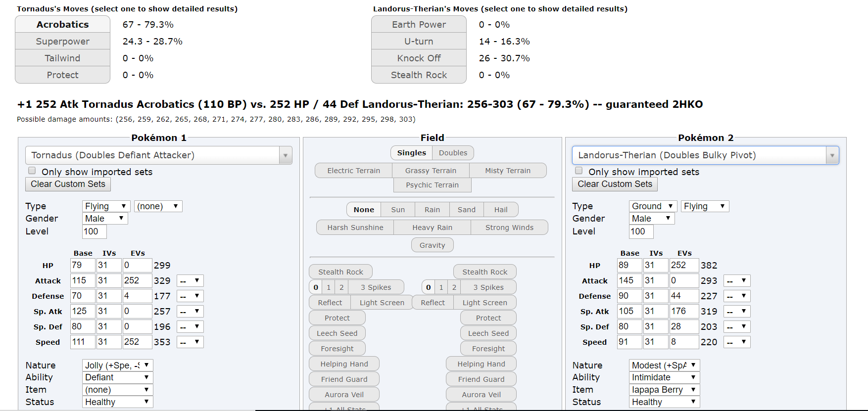Open the Tornadus set selector dropdown

[x=159, y=155]
